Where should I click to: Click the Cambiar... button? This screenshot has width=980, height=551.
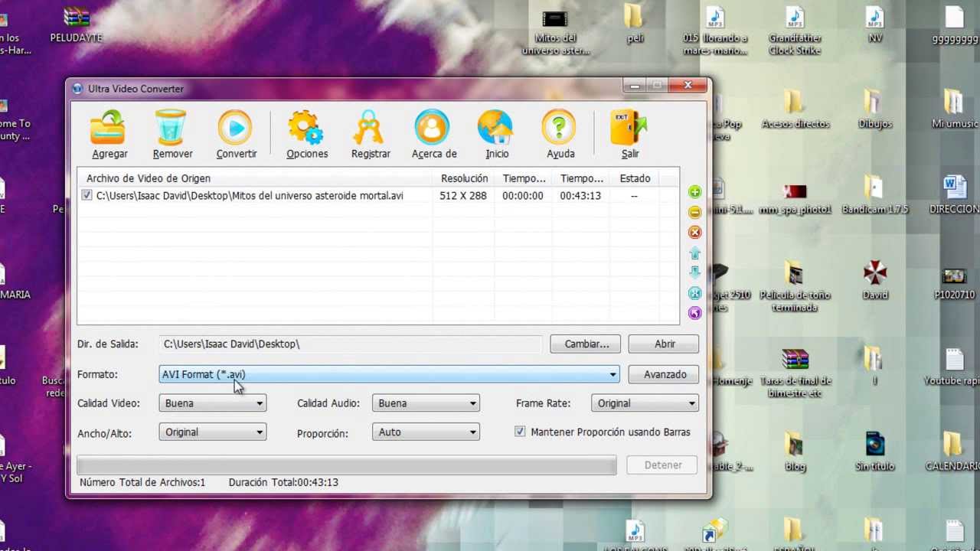click(586, 344)
